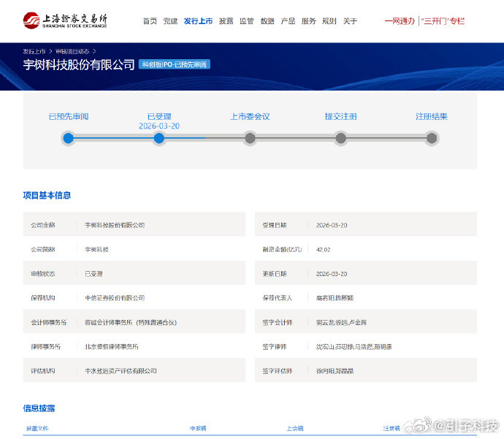Click the 注册结果 stage label
Image resolution: width=504 pixels, height=439 pixels.
point(432,116)
